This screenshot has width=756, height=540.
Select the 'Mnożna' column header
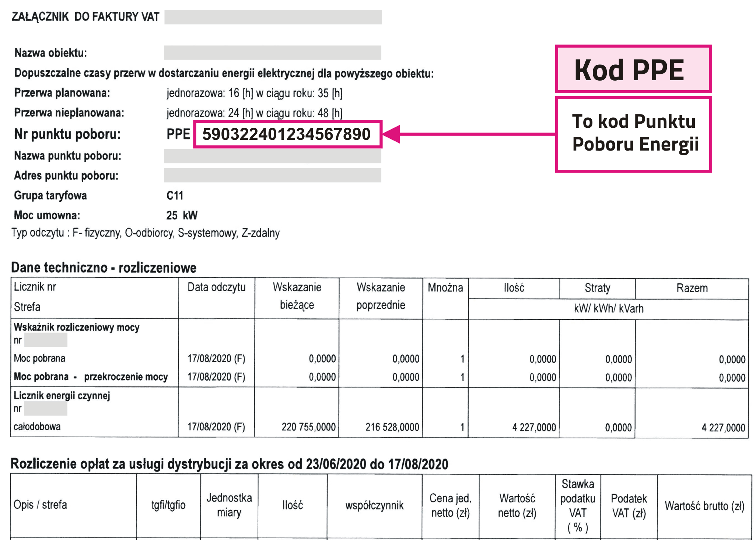click(445, 287)
